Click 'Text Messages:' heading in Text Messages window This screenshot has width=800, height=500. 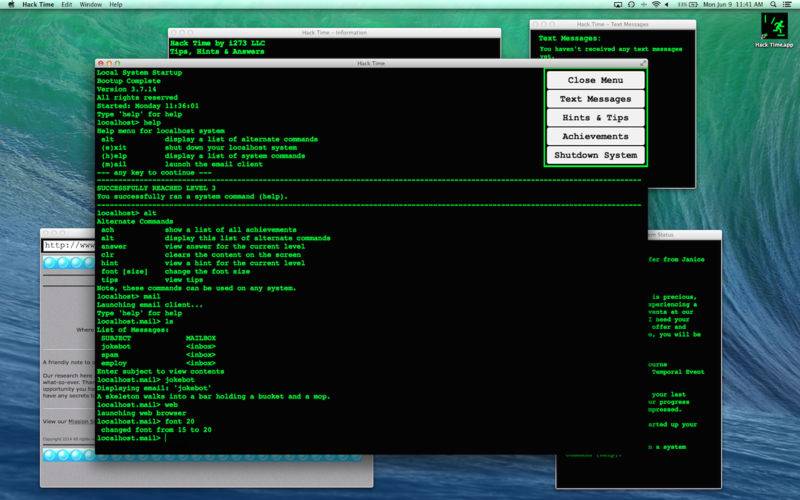(x=569, y=38)
